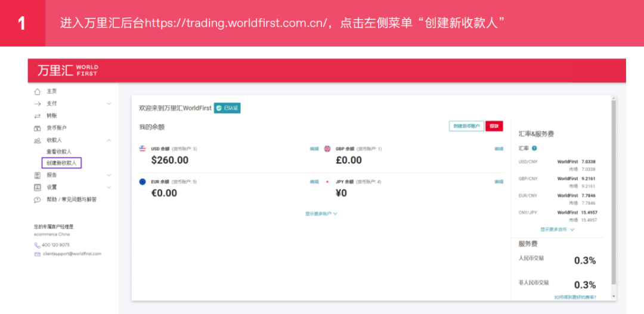Click the ¥0 JPY balance amount
Screen dimensions: 644x314
(341, 193)
